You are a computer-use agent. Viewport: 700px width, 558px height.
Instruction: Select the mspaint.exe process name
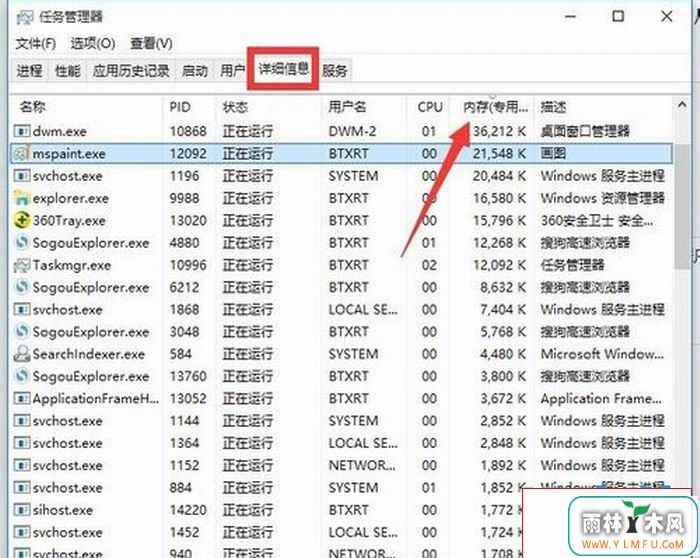click(x=69, y=154)
